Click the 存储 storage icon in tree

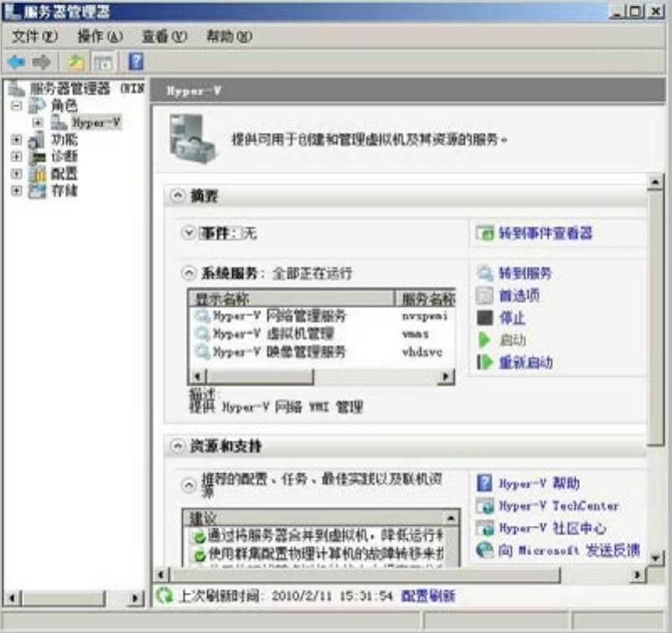coord(37,191)
